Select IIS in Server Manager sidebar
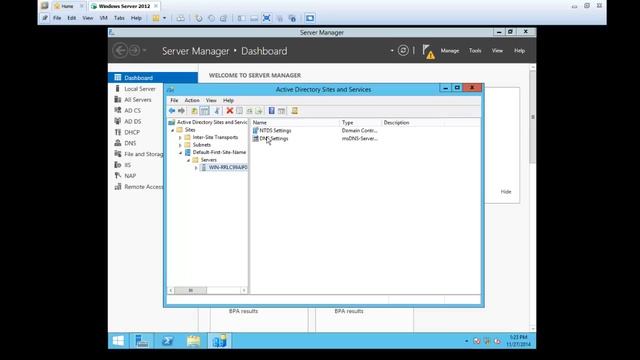 [x=127, y=165]
